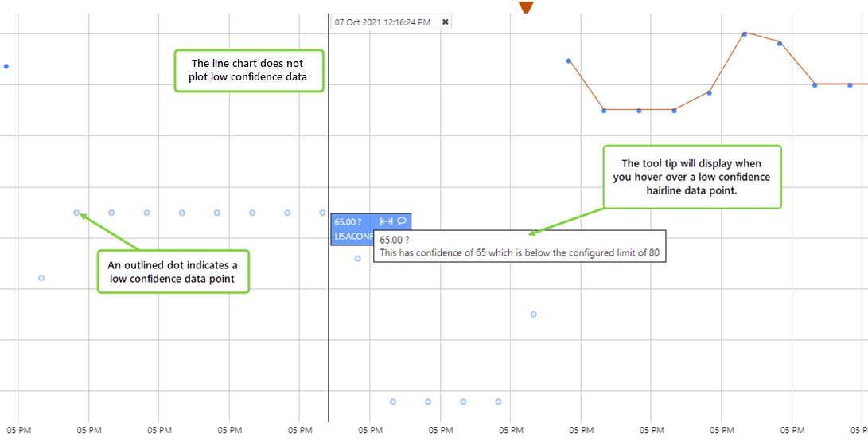Select the lone outlined dot below the tooltip
Image resolution: width=868 pixels, height=446 pixels.
534,314
